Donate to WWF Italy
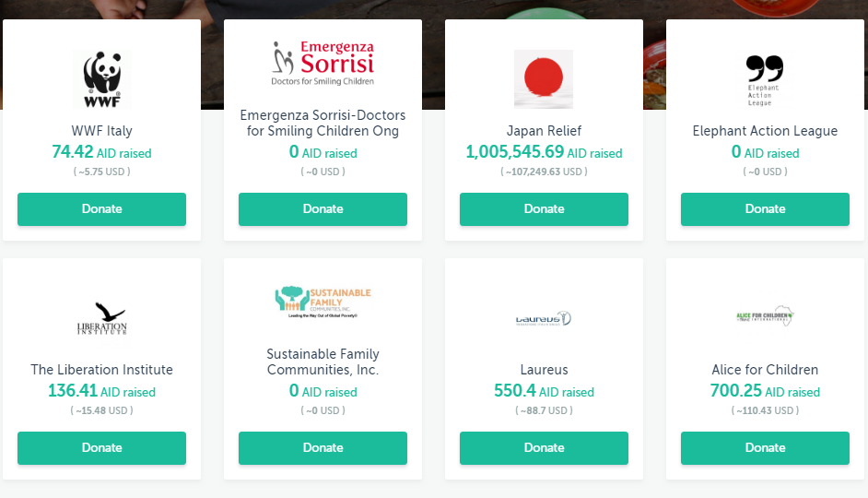Image resolution: width=868 pixels, height=498 pixels. pyautogui.click(x=101, y=209)
